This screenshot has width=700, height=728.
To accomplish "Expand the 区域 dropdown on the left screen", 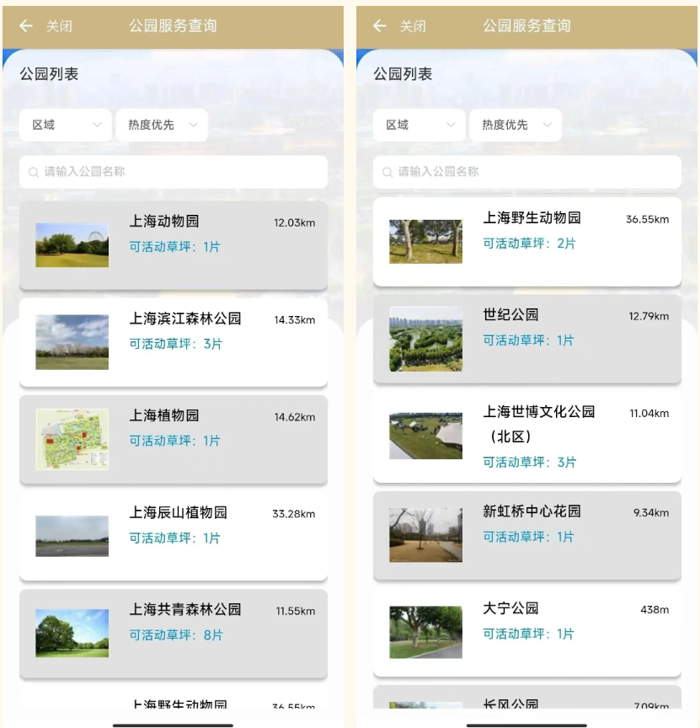I will (x=66, y=125).
